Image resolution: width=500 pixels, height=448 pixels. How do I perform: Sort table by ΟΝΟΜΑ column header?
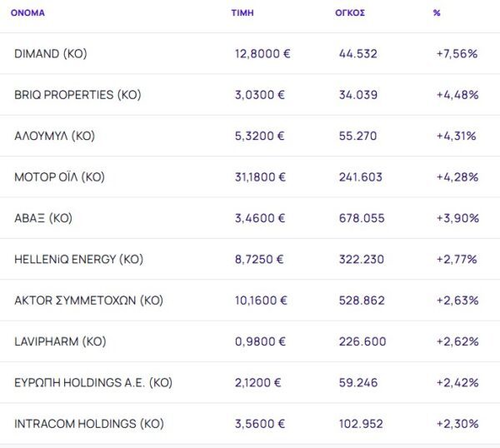27,13
